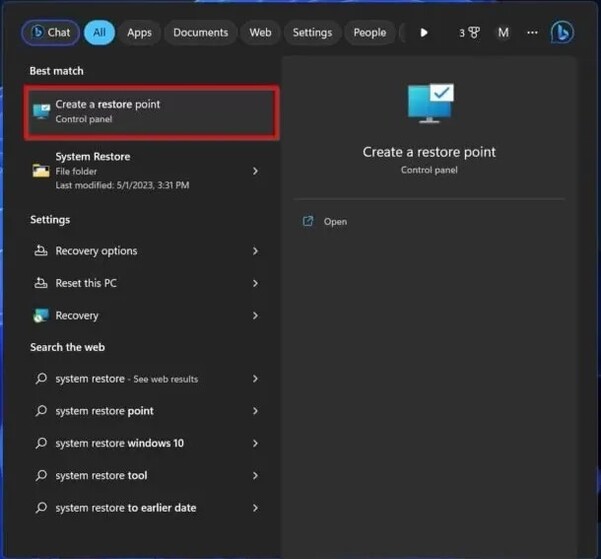Open Recovery options setting
Screen dimensions: 601x559
point(152,251)
